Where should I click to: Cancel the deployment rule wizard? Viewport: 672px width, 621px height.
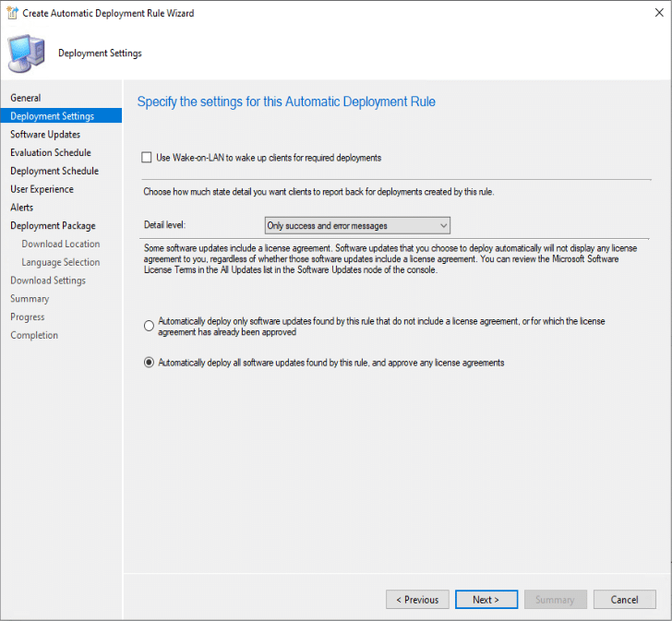point(625,600)
